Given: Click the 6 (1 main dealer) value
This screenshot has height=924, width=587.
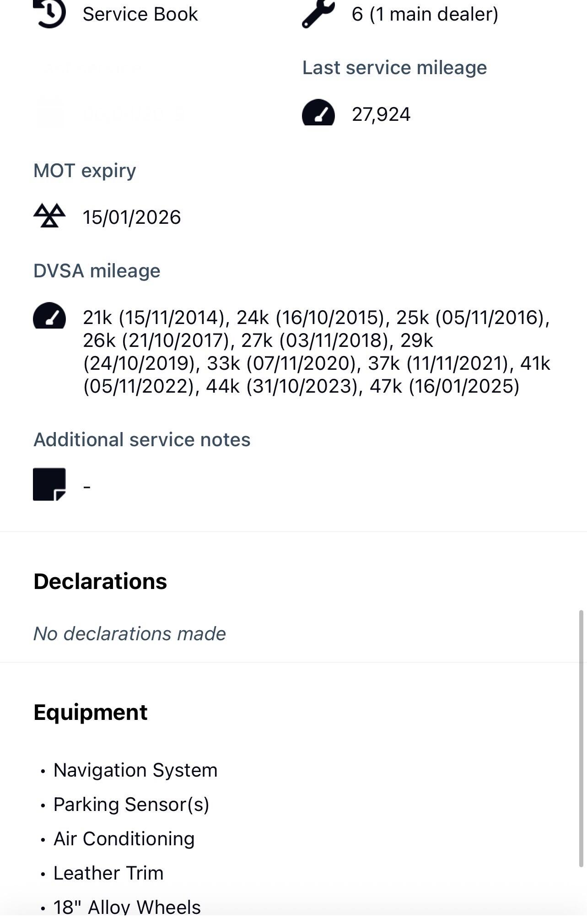Looking at the screenshot, I should pos(425,14).
